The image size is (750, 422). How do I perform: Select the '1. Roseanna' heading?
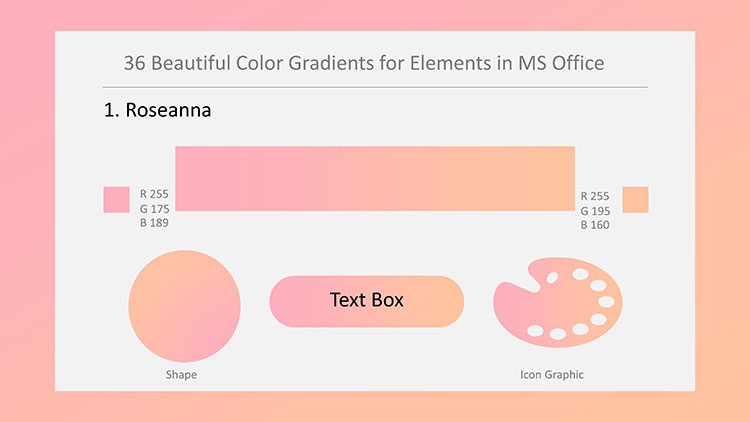(x=157, y=110)
